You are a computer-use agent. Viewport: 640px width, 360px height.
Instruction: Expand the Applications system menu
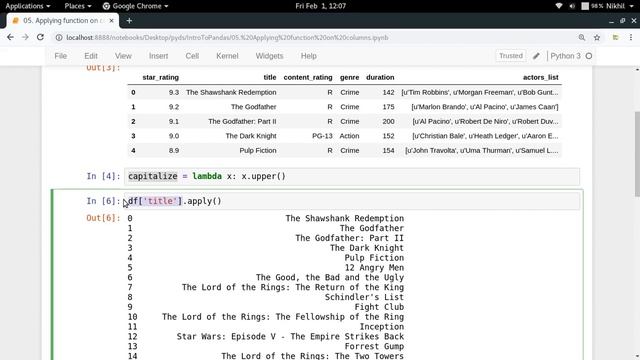(27, 6)
